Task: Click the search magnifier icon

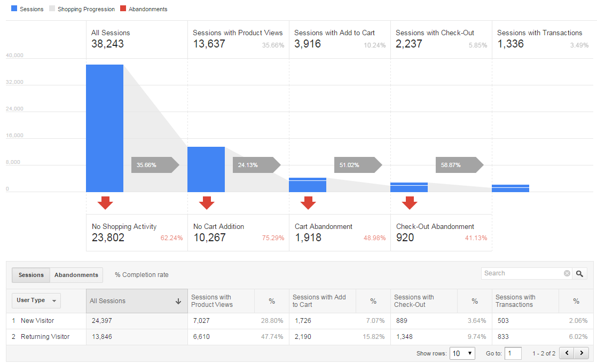Action: click(x=579, y=273)
